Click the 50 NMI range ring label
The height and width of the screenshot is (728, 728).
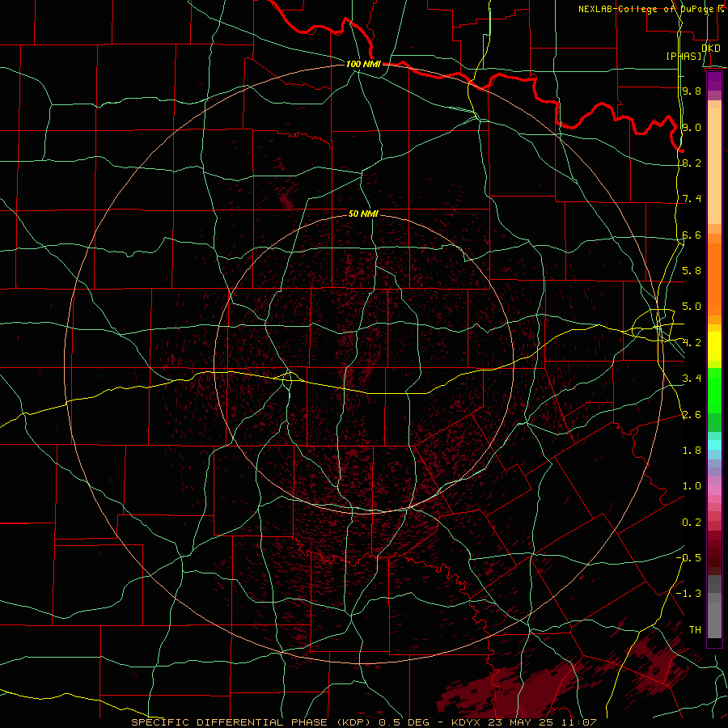(363, 214)
